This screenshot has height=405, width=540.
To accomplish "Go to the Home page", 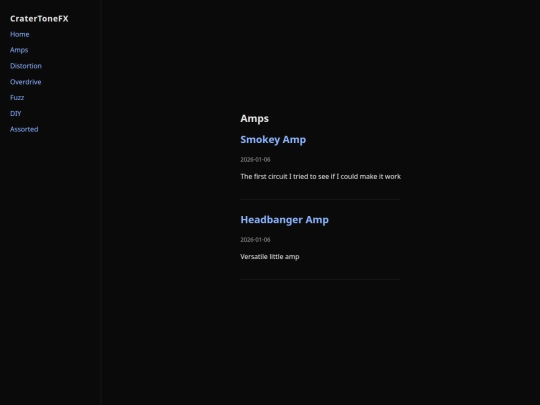I will 20,34.
